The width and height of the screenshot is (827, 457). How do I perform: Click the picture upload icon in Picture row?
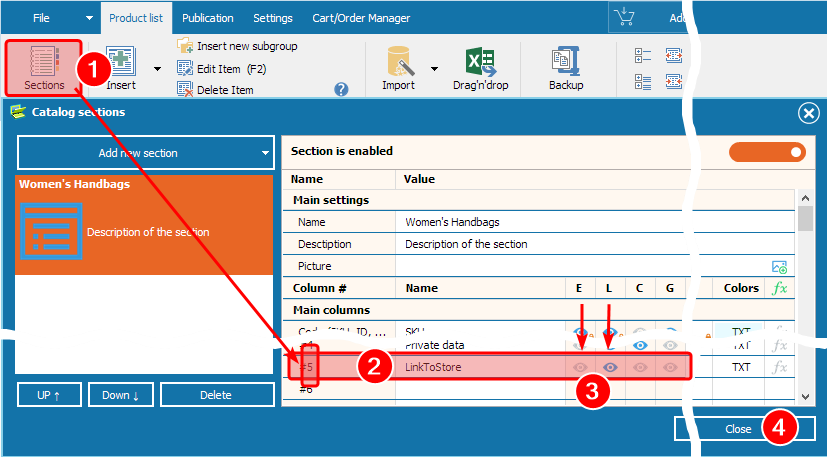click(779, 267)
